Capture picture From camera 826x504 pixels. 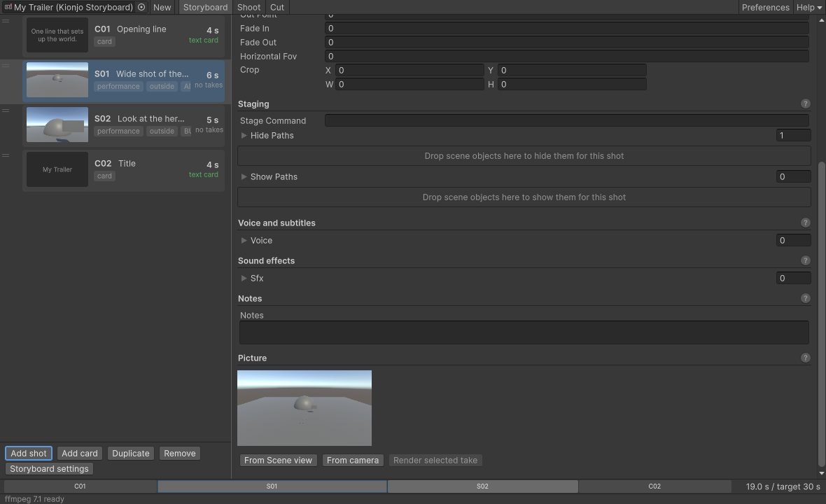[352, 461]
